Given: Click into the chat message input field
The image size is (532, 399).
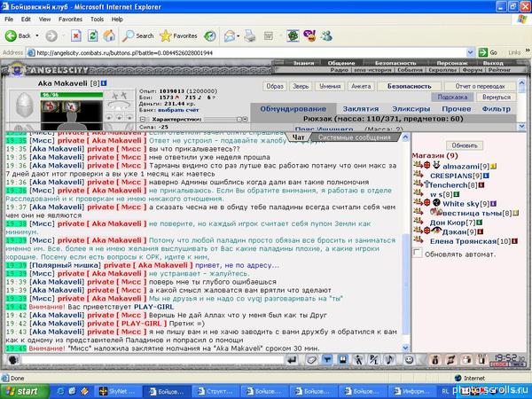Looking at the screenshot, I should (x=153, y=360).
